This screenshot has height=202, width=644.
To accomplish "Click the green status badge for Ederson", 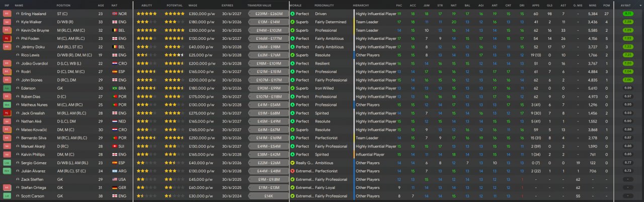I will tap(7, 88).
